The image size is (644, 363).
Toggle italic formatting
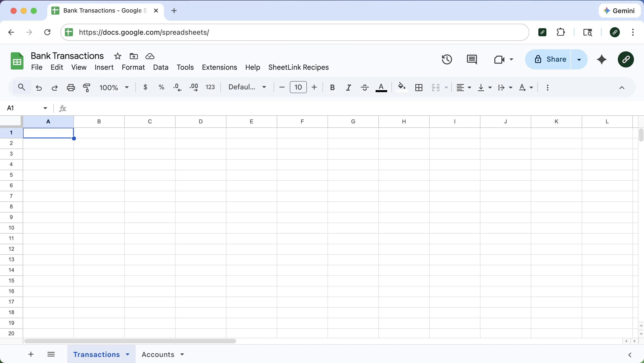(x=348, y=88)
